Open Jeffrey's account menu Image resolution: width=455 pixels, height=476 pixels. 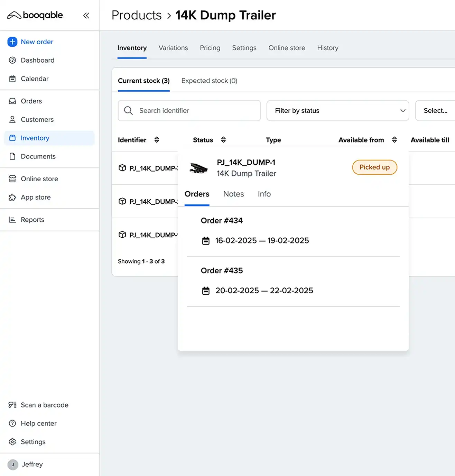click(x=32, y=464)
